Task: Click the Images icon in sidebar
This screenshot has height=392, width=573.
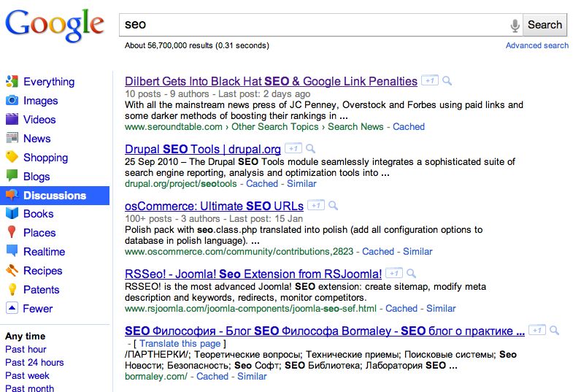Action: [12, 101]
